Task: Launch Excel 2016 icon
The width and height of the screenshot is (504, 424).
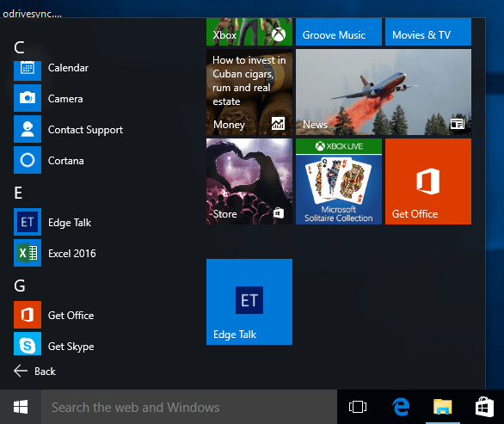Action: tap(28, 253)
